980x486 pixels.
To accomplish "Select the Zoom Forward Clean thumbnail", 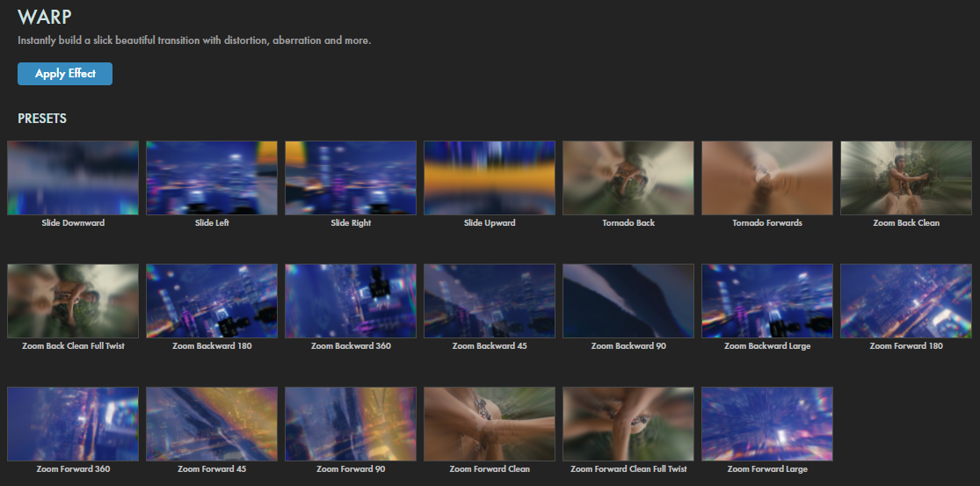I will 490,424.
